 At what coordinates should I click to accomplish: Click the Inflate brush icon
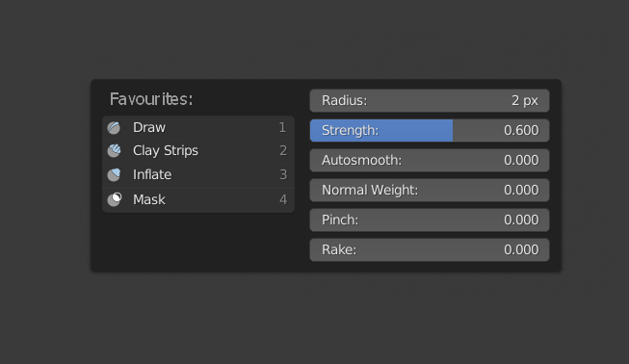(x=114, y=175)
